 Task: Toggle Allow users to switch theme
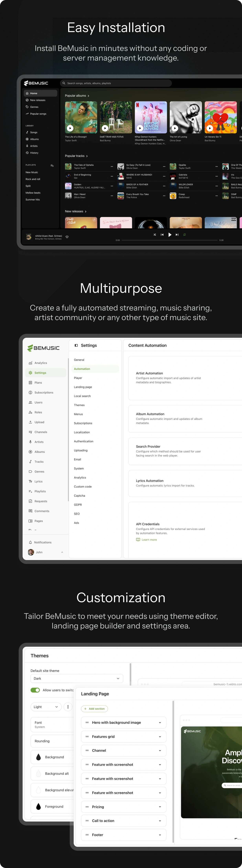click(35, 690)
